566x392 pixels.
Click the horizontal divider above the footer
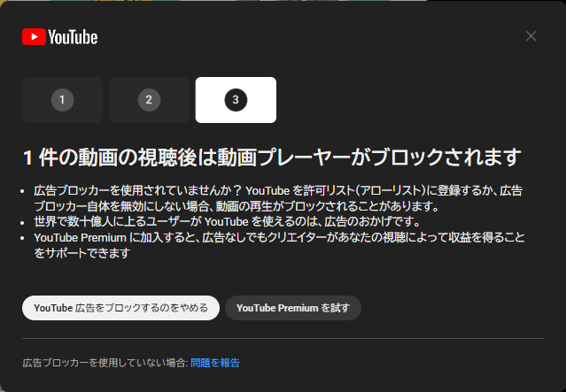[283, 338]
